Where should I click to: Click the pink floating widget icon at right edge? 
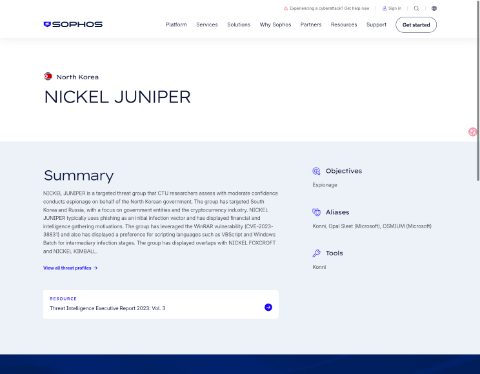click(472, 132)
